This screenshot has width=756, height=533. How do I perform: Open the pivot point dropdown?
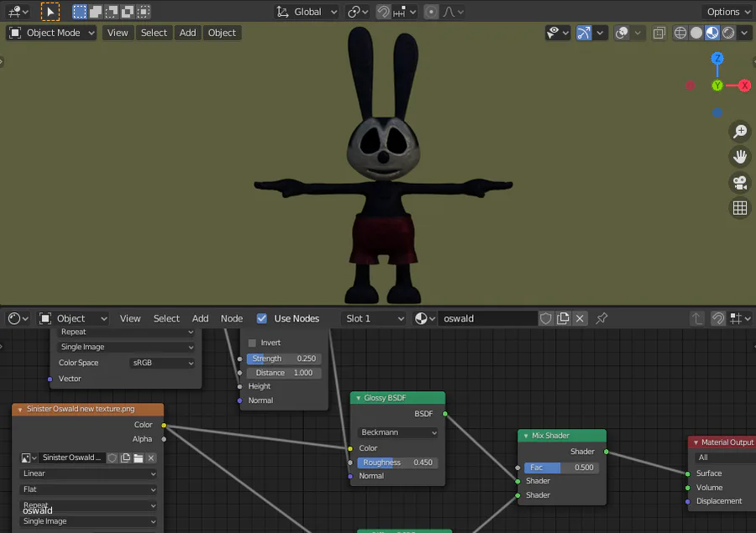point(358,12)
